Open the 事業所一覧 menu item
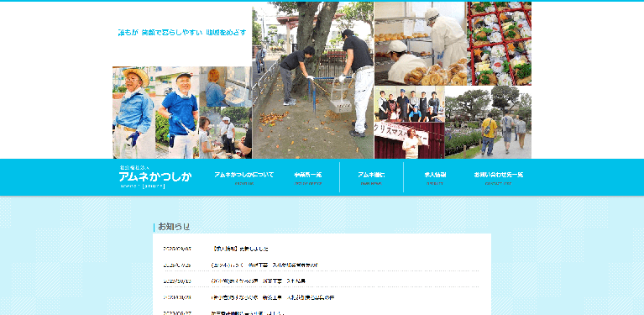644x315 pixels. point(307,177)
